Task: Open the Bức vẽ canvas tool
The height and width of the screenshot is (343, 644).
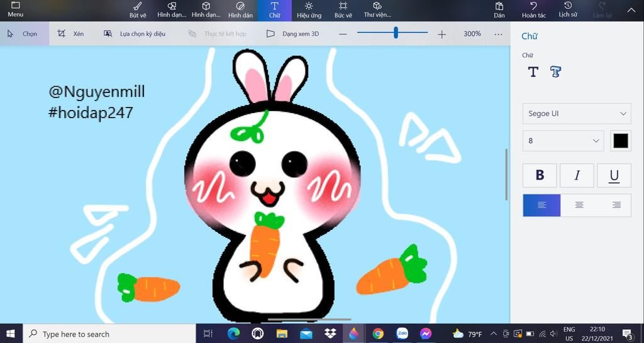Action: pyautogui.click(x=343, y=10)
